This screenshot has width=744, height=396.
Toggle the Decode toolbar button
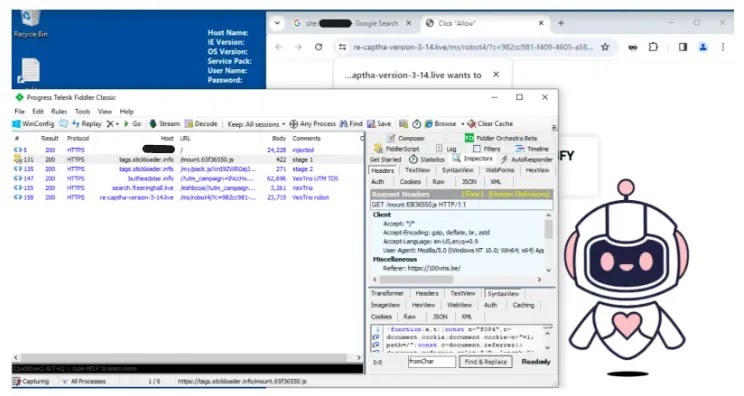201,124
